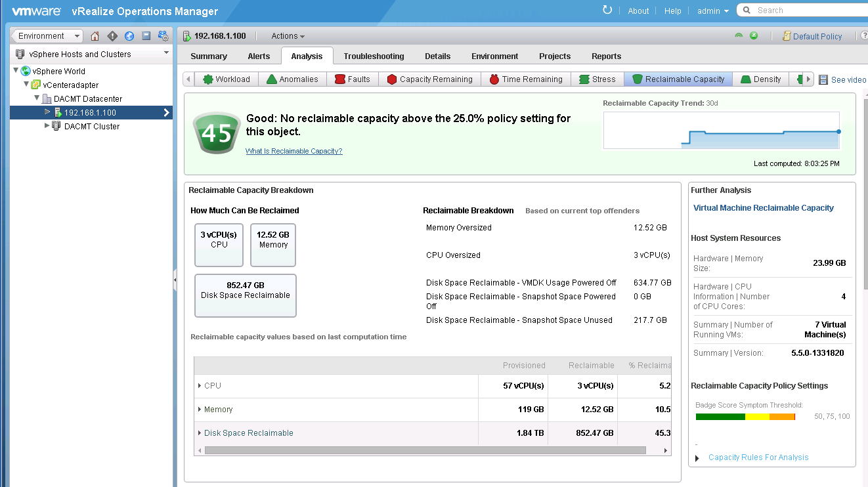Switch to the Alerts tab
The image size is (868, 487).
tap(259, 56)
